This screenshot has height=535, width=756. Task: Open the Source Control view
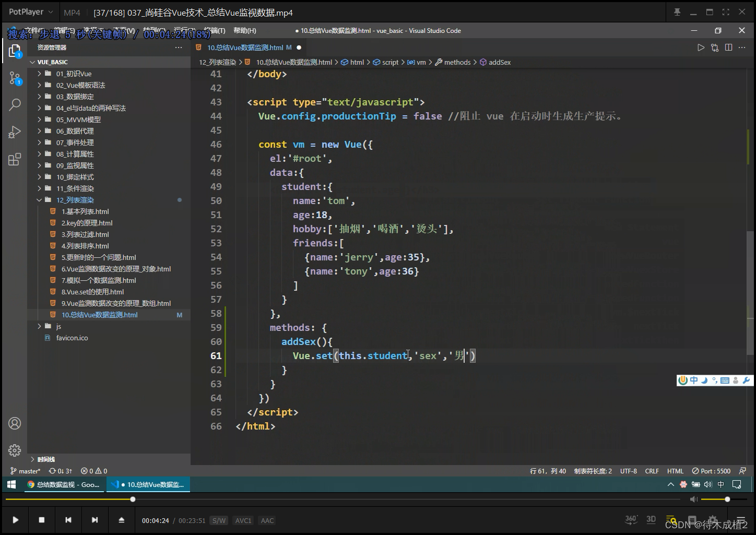pos(15,78)
